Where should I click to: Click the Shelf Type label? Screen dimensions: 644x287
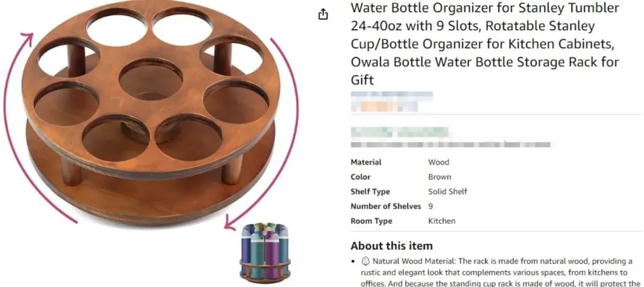point(370,192)
